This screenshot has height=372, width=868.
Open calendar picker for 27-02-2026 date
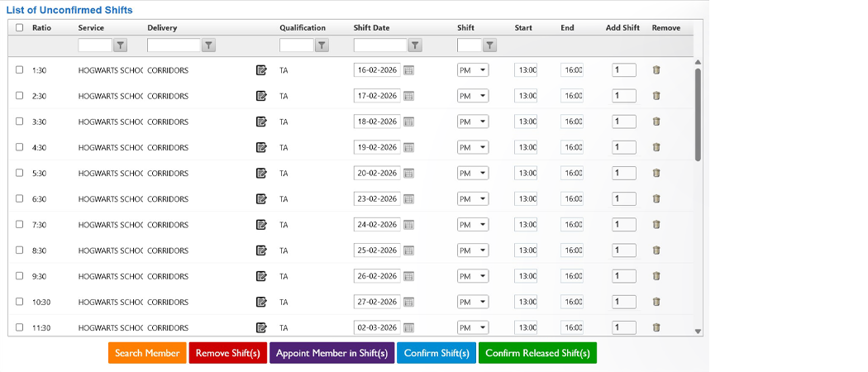(x=408, y=302)
